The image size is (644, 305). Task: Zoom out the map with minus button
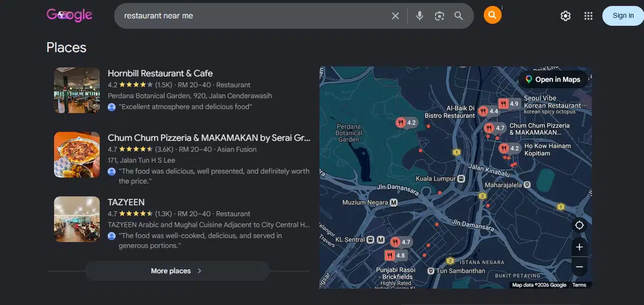pos(579,267)
